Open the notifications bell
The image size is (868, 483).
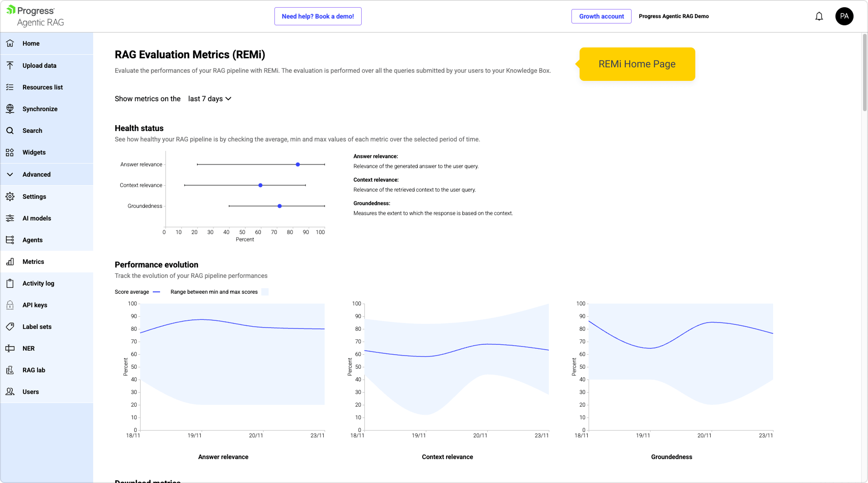819,17
